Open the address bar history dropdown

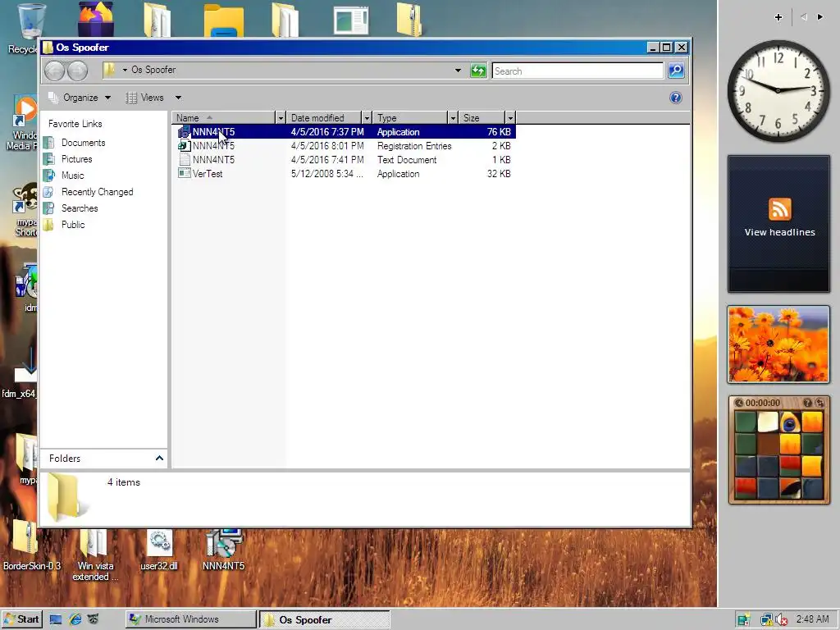coord(458,71)
